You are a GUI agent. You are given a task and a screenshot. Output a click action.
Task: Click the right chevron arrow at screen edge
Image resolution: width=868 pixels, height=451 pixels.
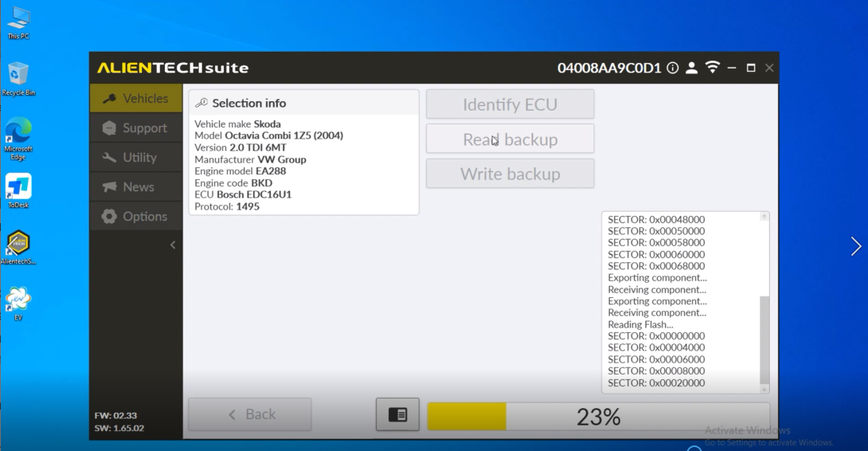[x=855, y=247]
